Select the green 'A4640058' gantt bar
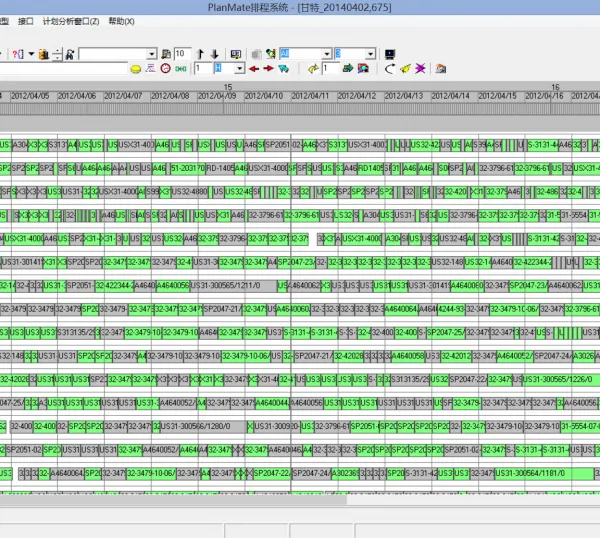Viewport: 600px width, 538px height. click(x=408, y=356)
